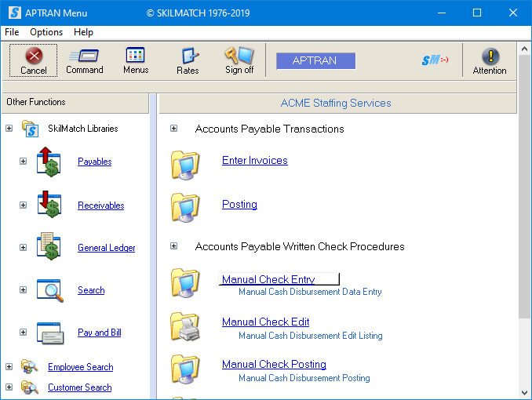The image size is (532, 400).
Task: Open the Menus toolbar icon
Action: pyautogui.click(x=136, y=55)
